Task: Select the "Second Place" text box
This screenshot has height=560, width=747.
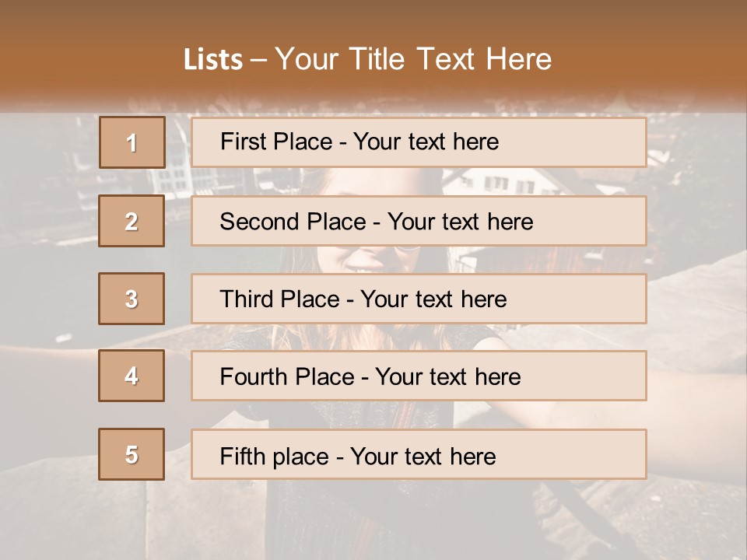Action: pyautogui.click(x=419, y=221)
